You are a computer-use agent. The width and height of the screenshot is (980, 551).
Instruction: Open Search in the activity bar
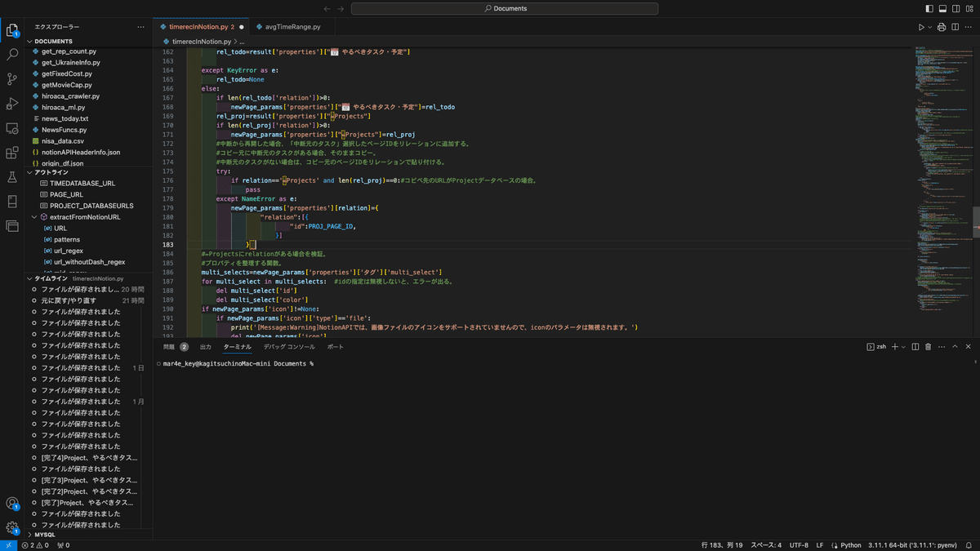(11, 56)
